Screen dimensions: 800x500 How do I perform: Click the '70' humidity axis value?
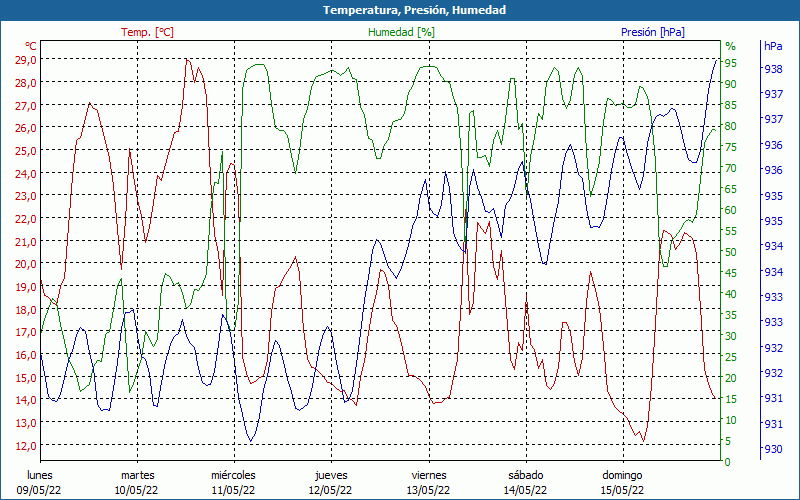(x=731, y=168)
